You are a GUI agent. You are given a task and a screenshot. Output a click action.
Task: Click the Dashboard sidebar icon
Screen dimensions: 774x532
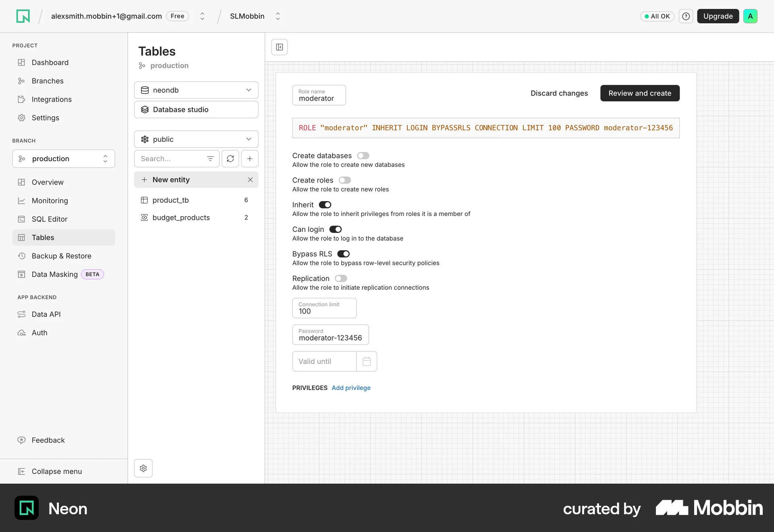(21, 62)
